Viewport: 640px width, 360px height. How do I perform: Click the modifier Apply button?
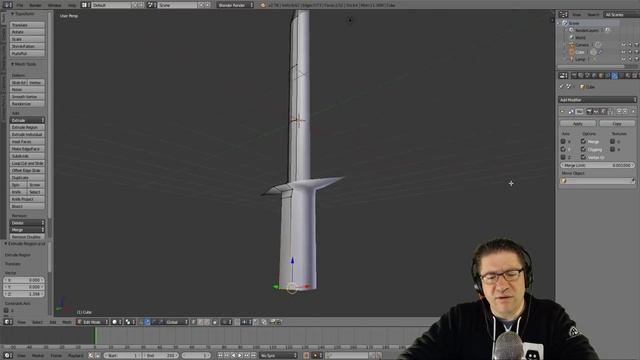(578, 123)
